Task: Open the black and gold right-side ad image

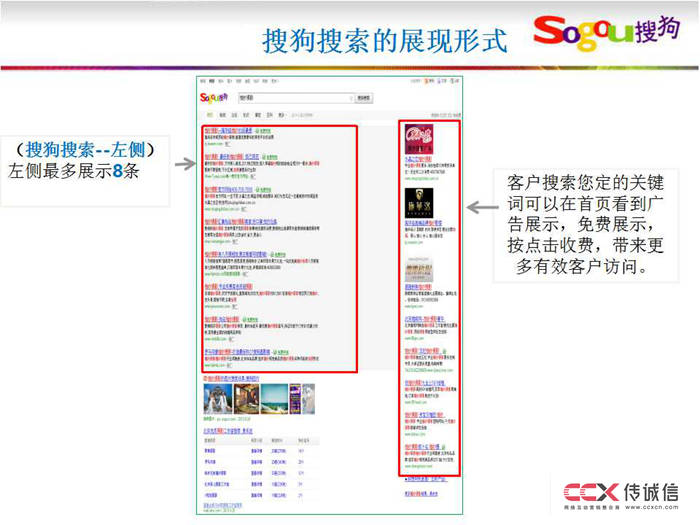Action: [418, 205]
